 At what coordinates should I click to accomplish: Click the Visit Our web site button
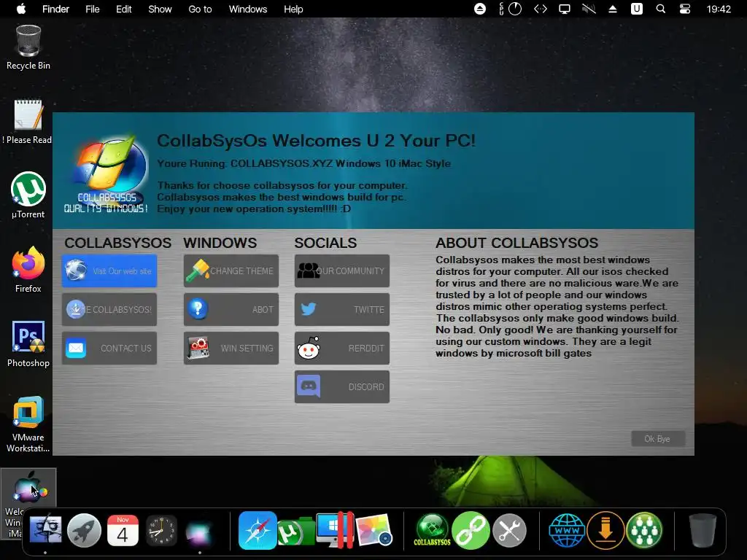tap(109, 271)
